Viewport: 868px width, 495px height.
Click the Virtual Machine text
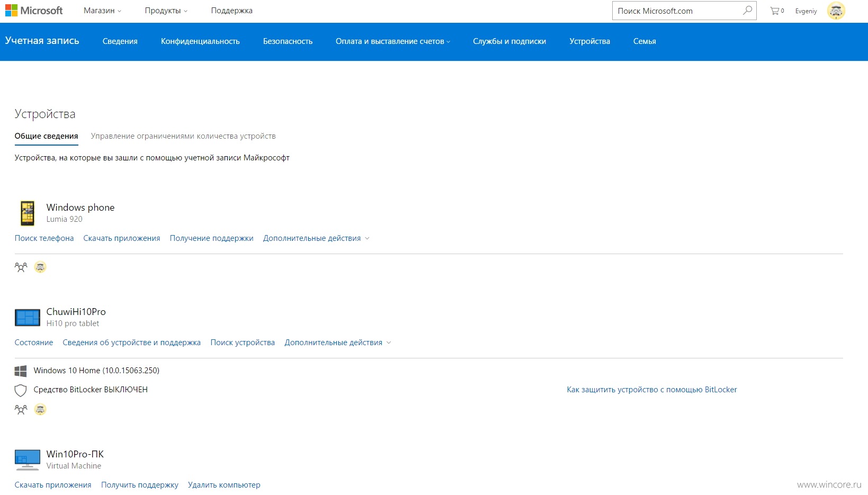(x=74, y=466)
